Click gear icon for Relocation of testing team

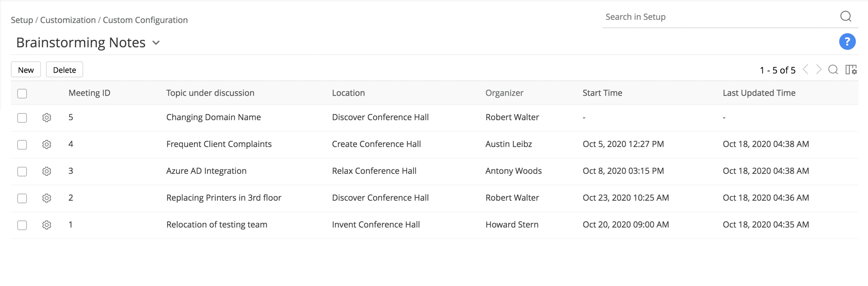click(x=47, y=225)
